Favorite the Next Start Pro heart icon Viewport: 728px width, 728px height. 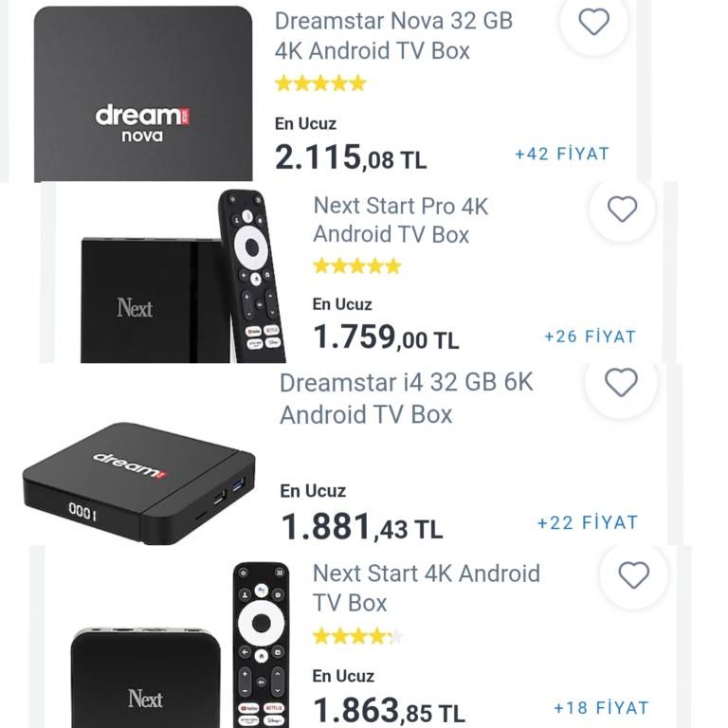[622, 209]
